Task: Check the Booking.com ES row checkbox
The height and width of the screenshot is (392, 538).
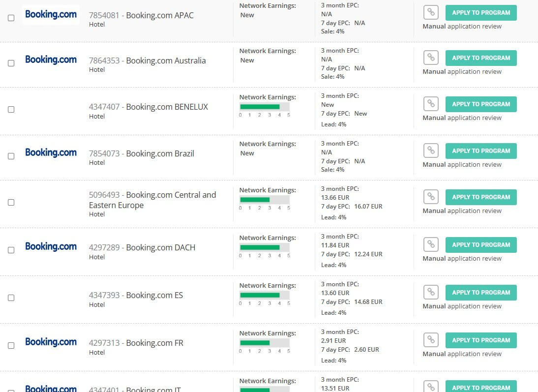Action: pyautogui.click(x=11, y=298)
